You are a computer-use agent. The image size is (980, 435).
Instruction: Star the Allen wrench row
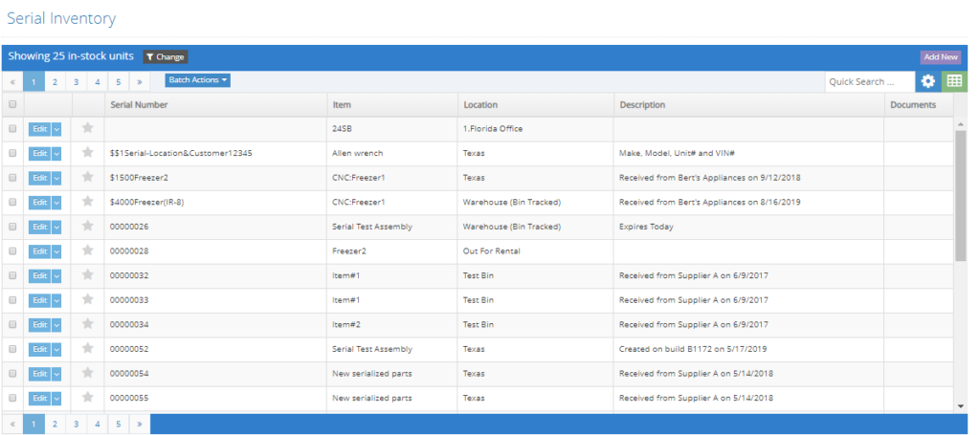(87, 152)
